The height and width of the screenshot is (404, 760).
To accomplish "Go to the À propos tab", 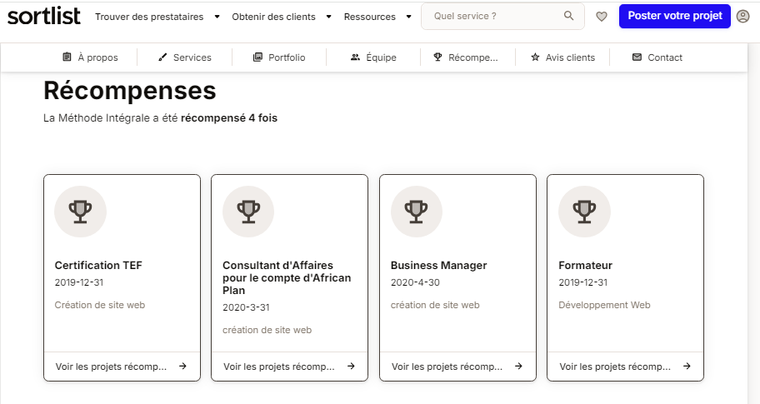I will (x=89, y=57).
